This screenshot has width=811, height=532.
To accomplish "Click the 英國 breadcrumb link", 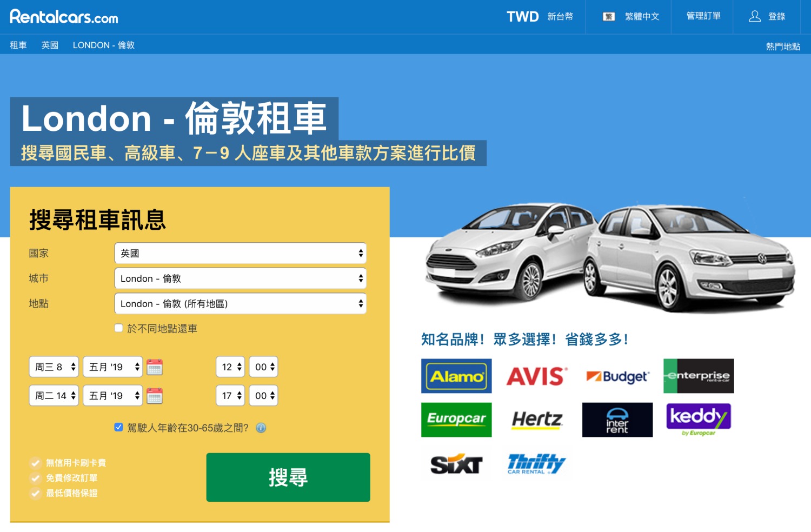I will [50, 45].
